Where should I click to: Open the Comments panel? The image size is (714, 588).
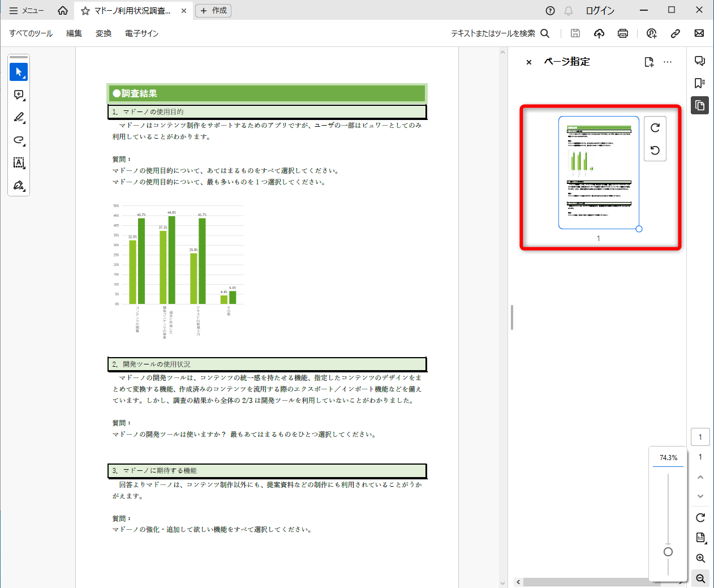pyautogui.click(x=700, y=60)
